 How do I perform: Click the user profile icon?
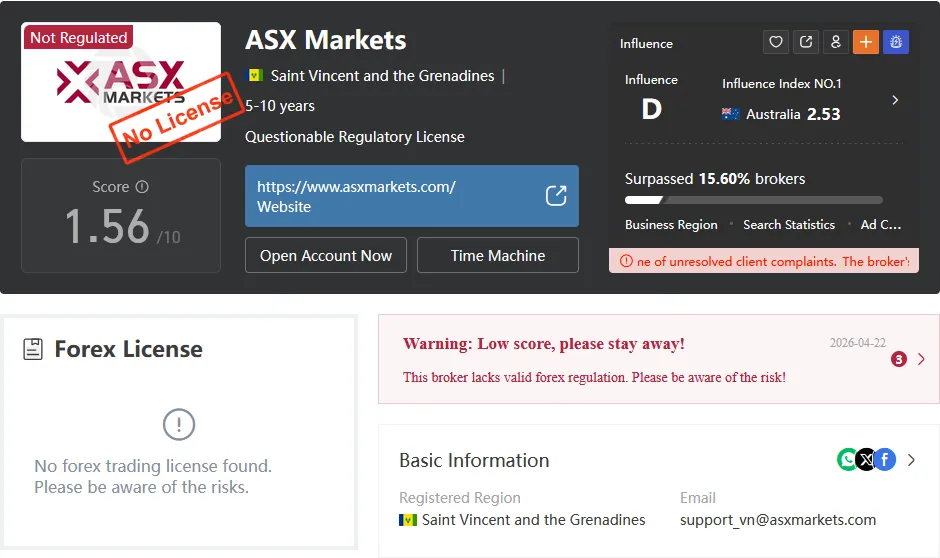[x=836, y=42]
